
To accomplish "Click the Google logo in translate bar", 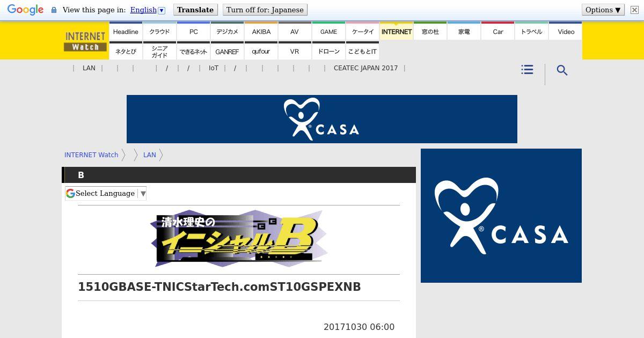I will 25,10.
